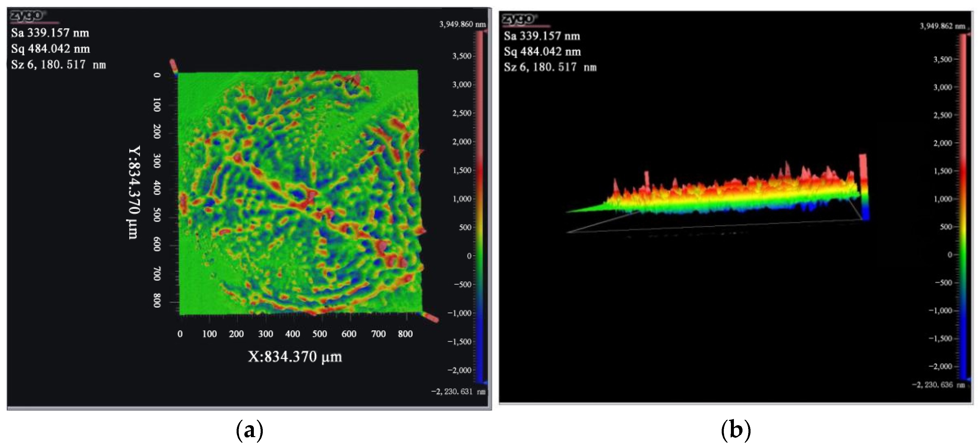Click the 3,949.860 nm maximum scale label
Image resolution: width=980 pixels, height=446 pixels.
click(462, 24)
